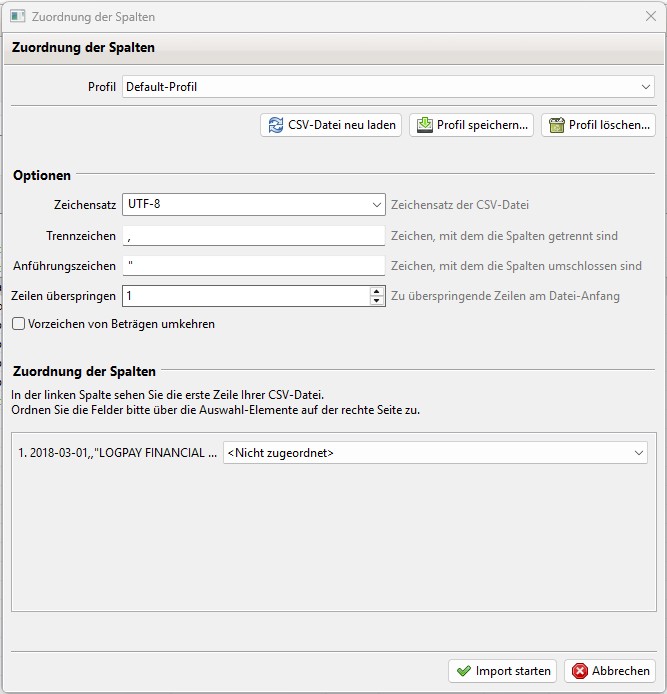Open the Profil dropdown showing Default-Profil
The width and height of the screenshot is (667, 694).
(x=388, y=87)
